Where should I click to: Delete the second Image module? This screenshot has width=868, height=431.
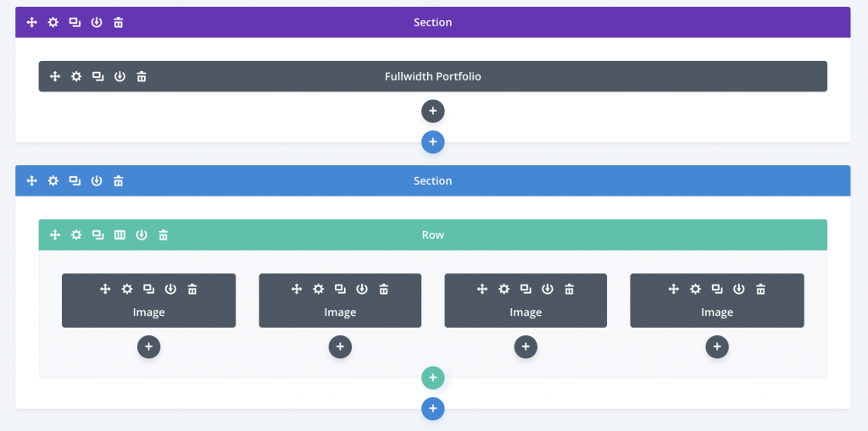[384, 289]
